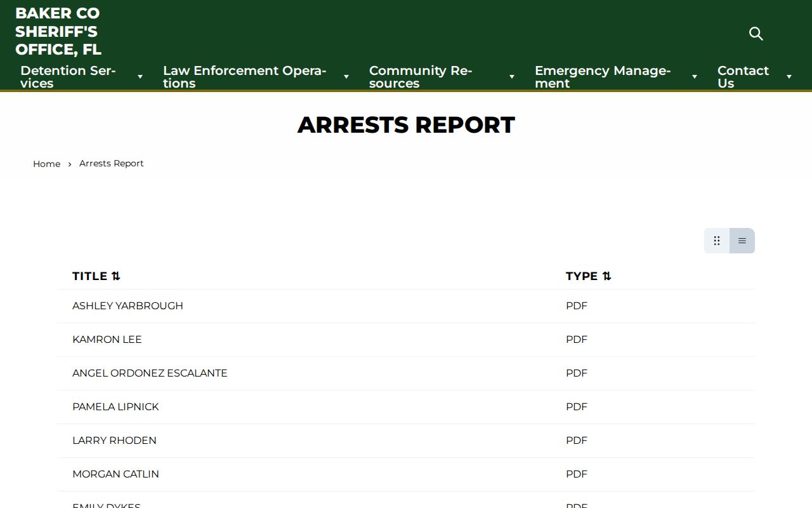The height and width of the screenshot is (508, 812).
Task: Open LARRY RHODEN arrest report
Action: click(114, 440)
